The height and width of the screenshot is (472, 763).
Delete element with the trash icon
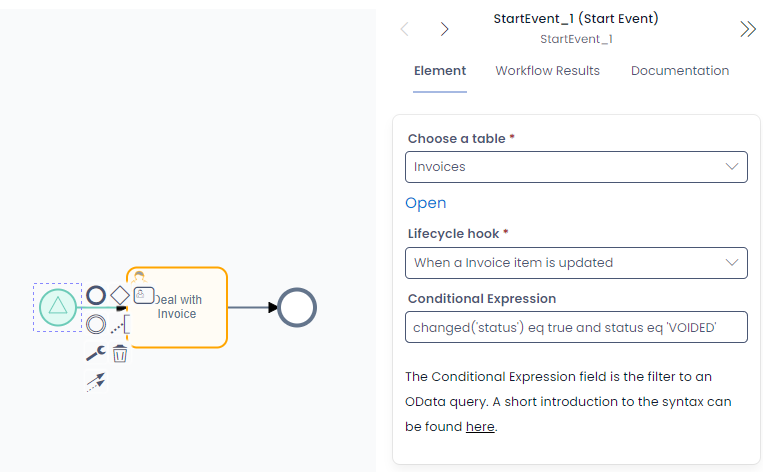point(120,353)
